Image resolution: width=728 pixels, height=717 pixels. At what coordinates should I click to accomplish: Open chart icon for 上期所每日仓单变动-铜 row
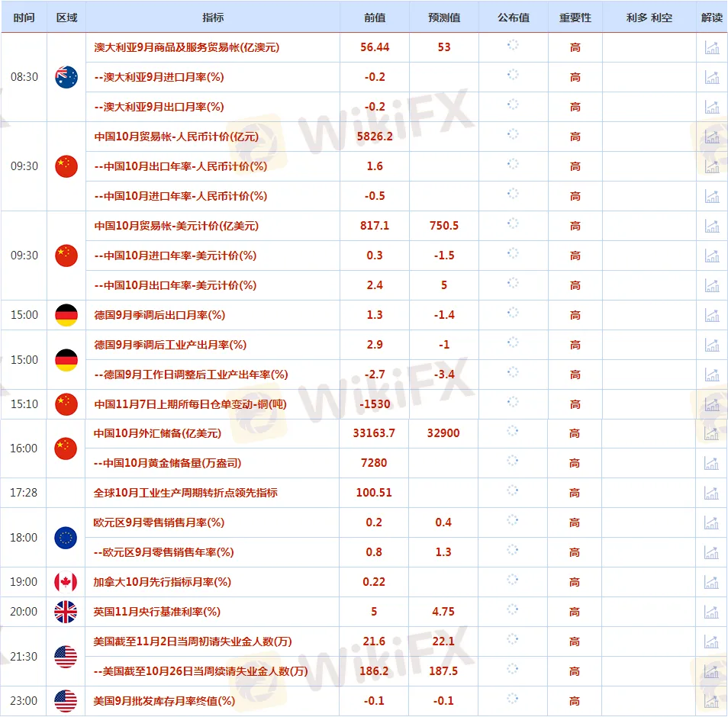point(712,404)
